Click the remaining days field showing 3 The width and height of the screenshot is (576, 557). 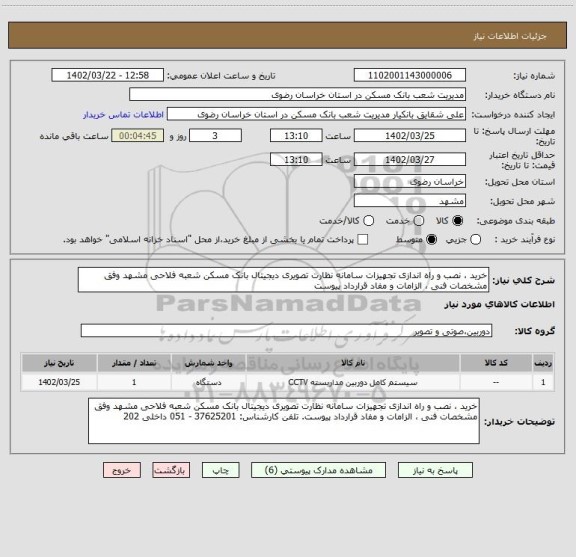tap(215, 136)
